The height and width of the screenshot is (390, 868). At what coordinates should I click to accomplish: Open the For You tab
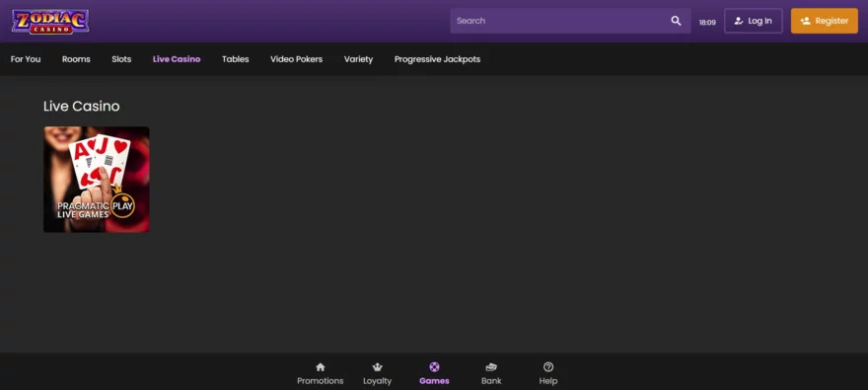(26, 58)
